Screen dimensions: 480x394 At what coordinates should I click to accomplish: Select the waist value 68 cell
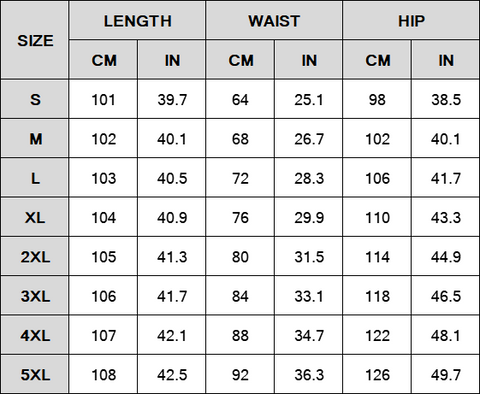pyautogui.click(x=240, y=138)
